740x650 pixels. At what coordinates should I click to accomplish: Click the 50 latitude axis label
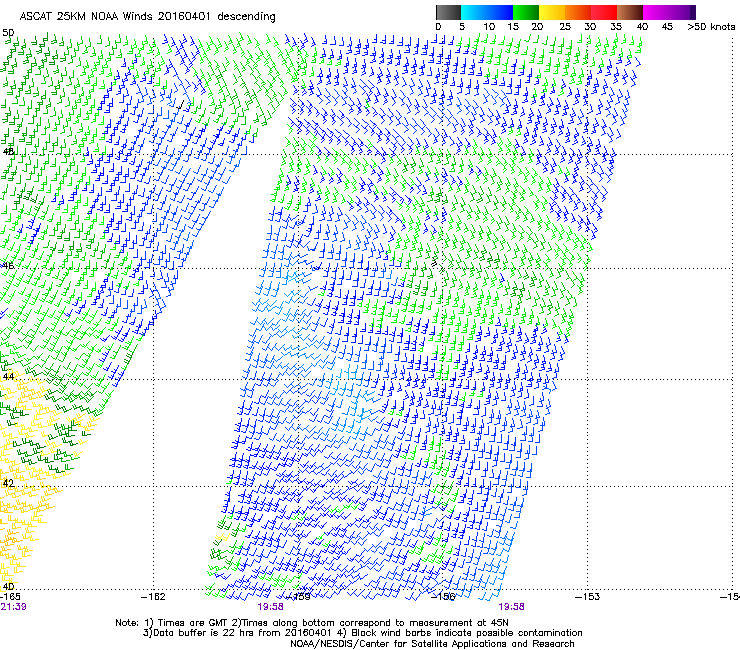8,33
